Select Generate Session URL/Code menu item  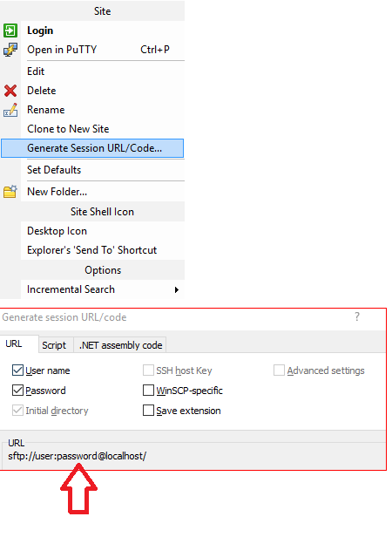tap(92, 148)
